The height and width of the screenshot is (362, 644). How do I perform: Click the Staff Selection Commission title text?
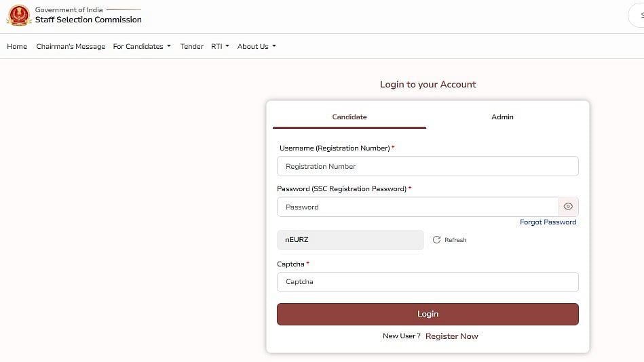coord(88,20)
